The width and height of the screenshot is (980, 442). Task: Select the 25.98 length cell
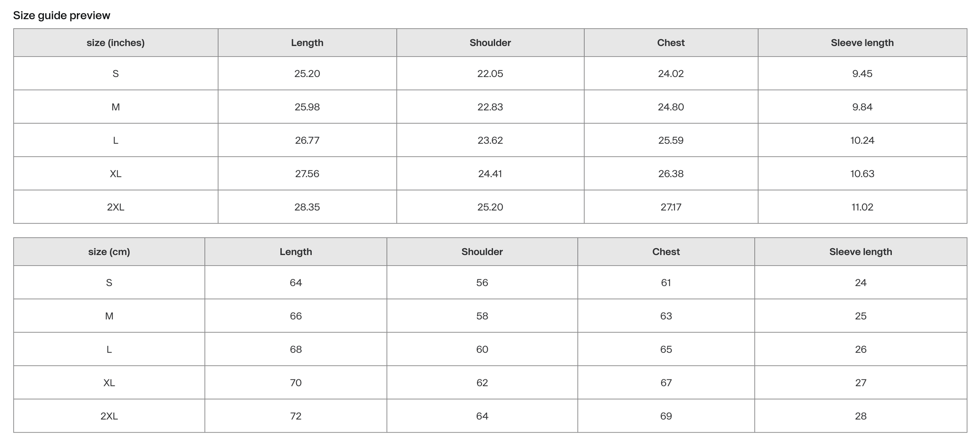307,107
